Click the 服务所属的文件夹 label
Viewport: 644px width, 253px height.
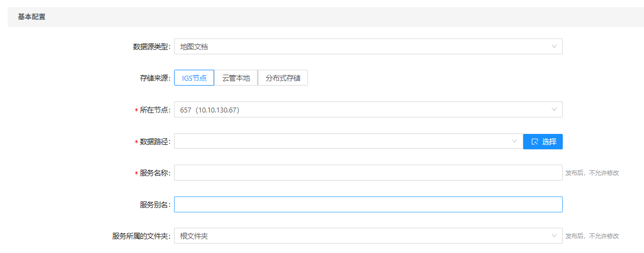(141, 236)
